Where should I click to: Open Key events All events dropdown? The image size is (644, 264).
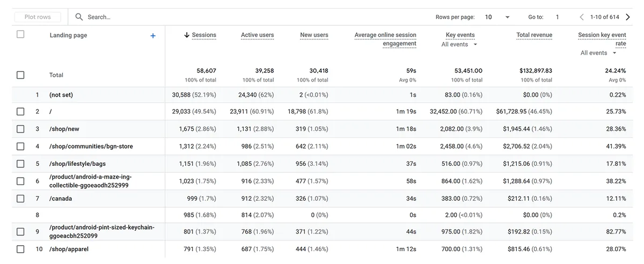(459, 45)
